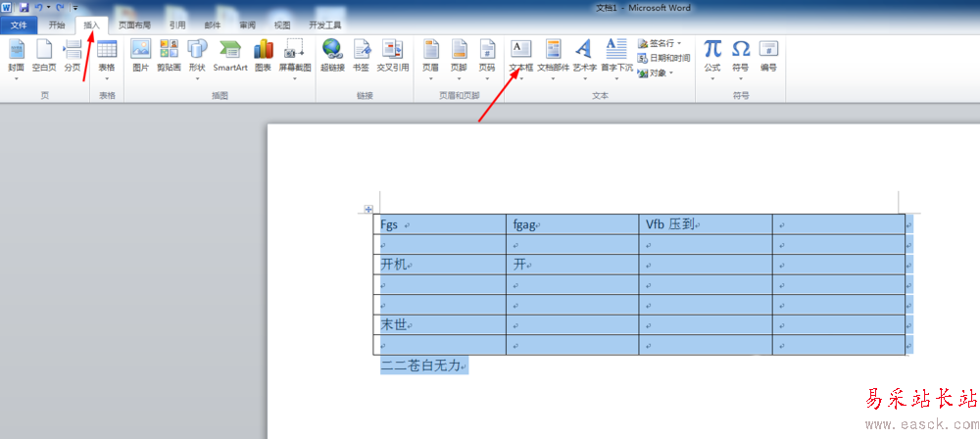Screen dimensions: 980x439
Task: Insert an equation (公式)
Action: click(x=712, y=58)
